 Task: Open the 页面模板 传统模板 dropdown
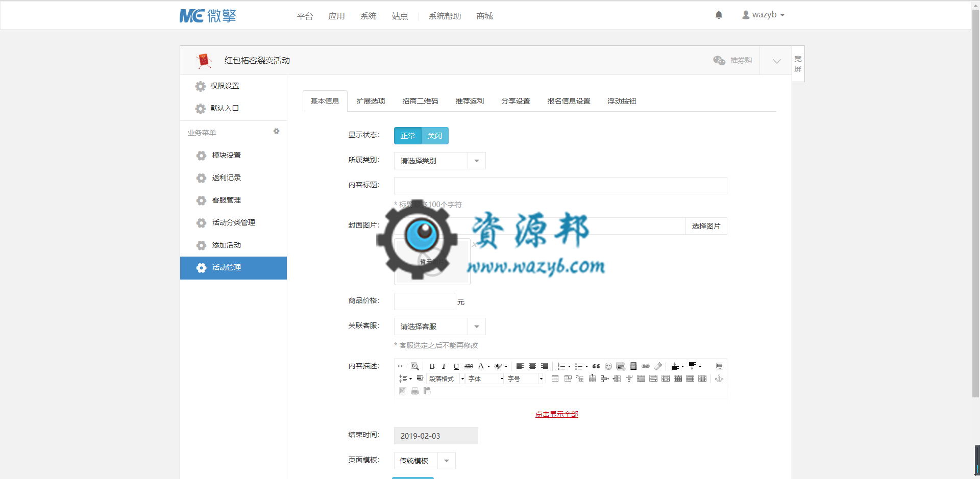coord(424,461)
